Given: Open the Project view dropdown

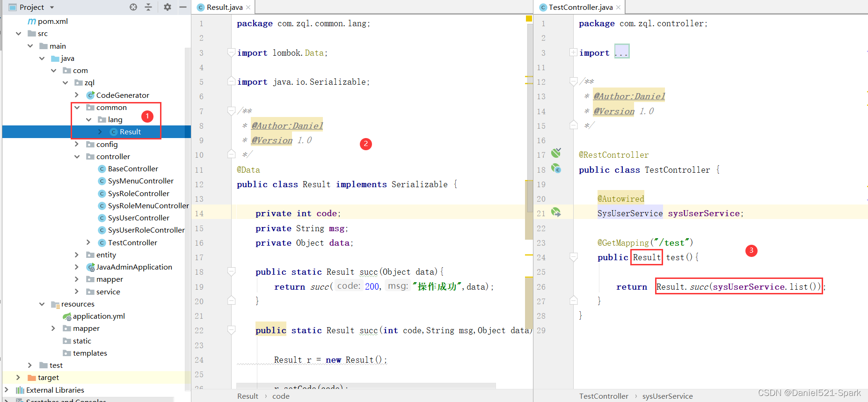Looking at the screenshot, I should pyautogui.click(x=52, y=7).
